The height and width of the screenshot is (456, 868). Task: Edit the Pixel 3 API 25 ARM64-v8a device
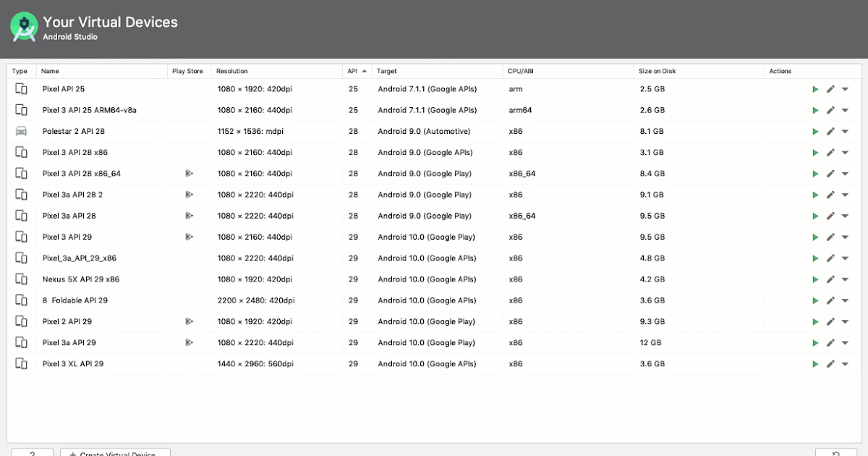click(x=830, y=110)
